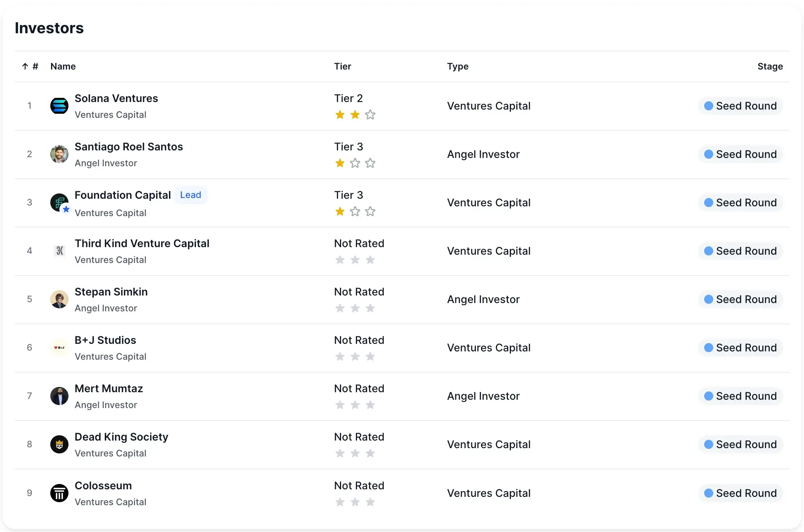This screenshot has height=532, width=804.
Task: Click Dead King Society's Not Rated stars
Action: pyautogui.click(x=355, y=453)
